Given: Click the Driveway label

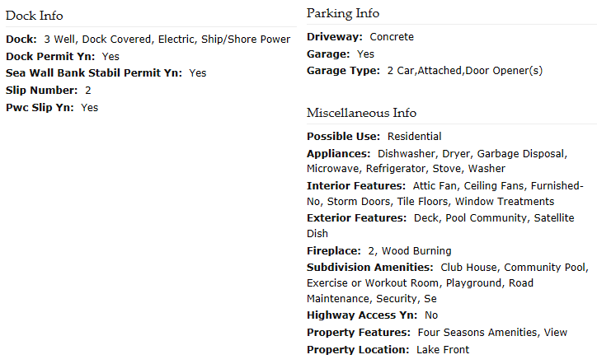Looking at the screenshot, I should coord(335,37).
